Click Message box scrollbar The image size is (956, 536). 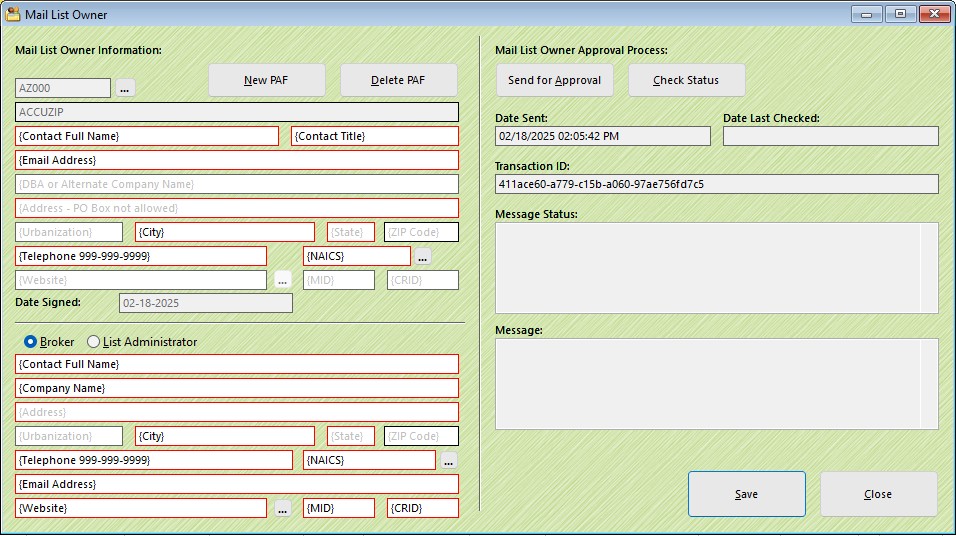tap(929, 384)
